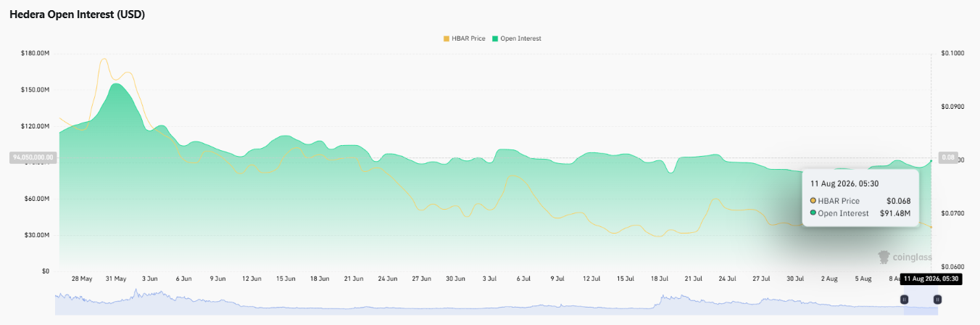Click the "31 May" date on the x-axis
This screenshot has width=980, height=325.
coord(116,279)
